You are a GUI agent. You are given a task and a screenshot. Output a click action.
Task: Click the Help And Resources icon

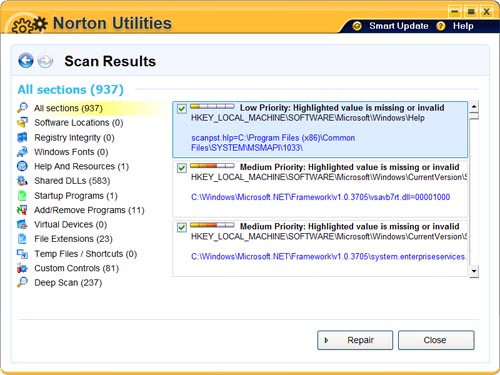click(22, 166)
